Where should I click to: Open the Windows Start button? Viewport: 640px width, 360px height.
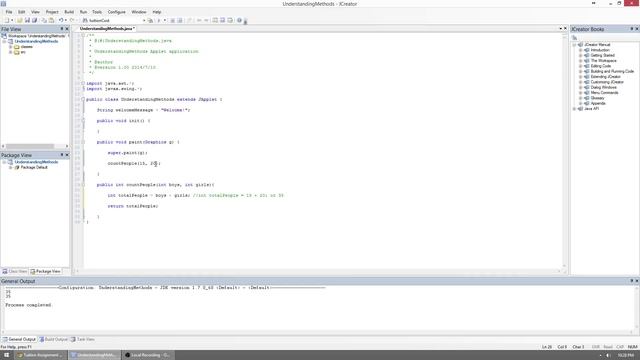[7, 355]
